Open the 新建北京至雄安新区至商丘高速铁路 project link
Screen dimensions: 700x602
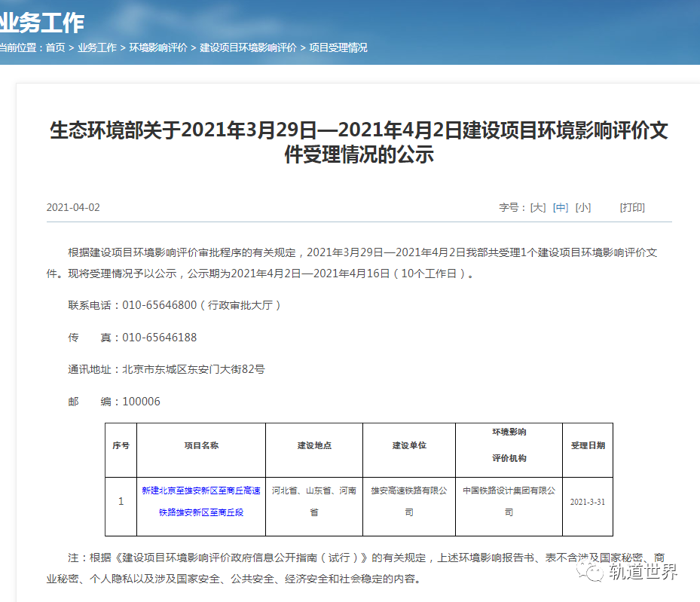201,502
